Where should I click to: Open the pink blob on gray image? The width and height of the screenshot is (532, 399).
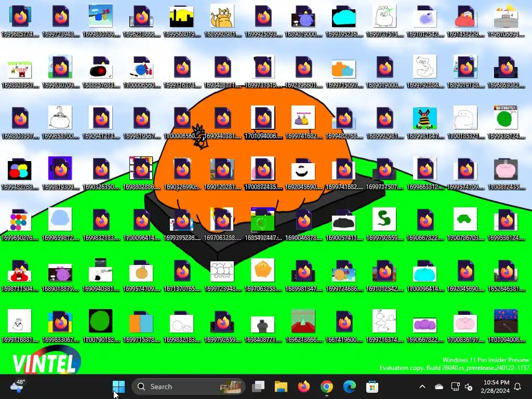coord(506,174)
